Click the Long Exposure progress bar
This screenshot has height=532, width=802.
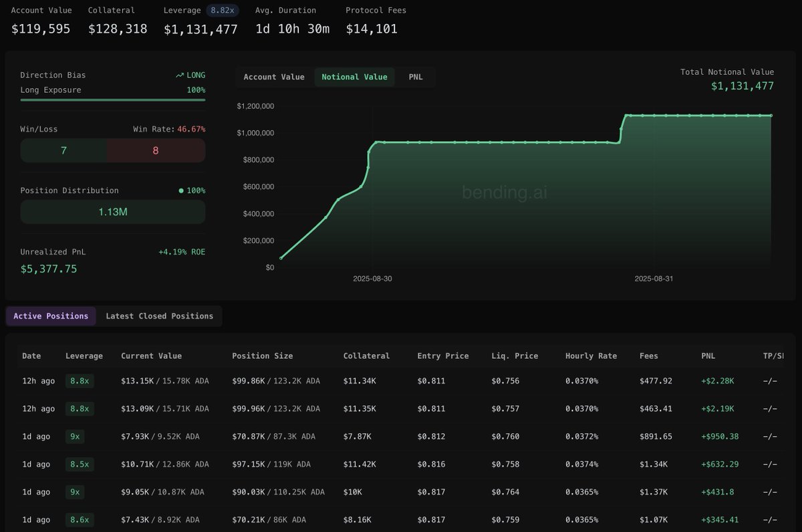113,100
